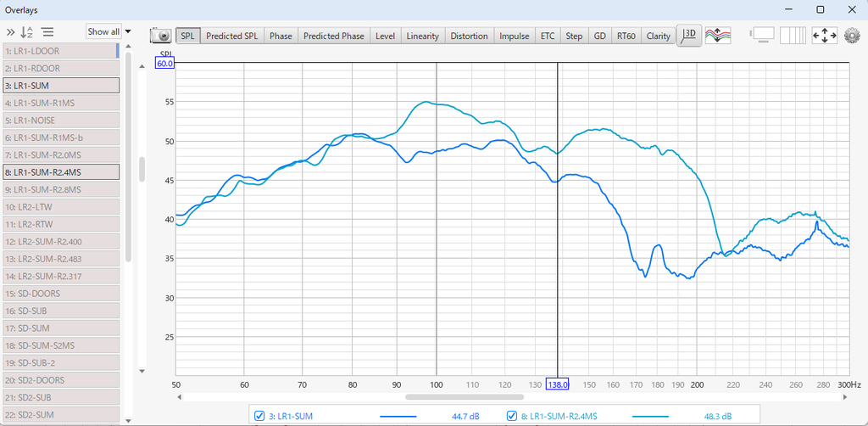Select the Step tab

pyautogui.click(x=574, y=36)
